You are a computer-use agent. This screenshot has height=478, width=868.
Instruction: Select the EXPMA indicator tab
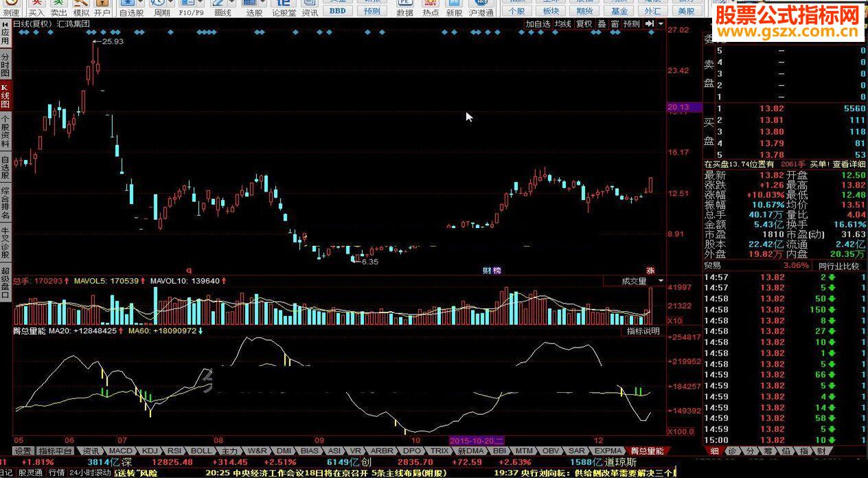coord(608,451)
